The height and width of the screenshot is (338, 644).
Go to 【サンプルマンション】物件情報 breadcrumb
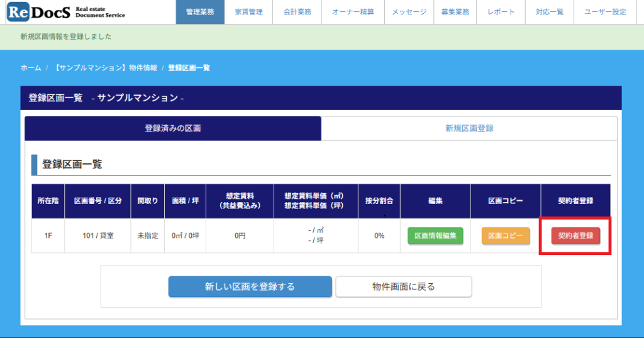coord(105,67)
